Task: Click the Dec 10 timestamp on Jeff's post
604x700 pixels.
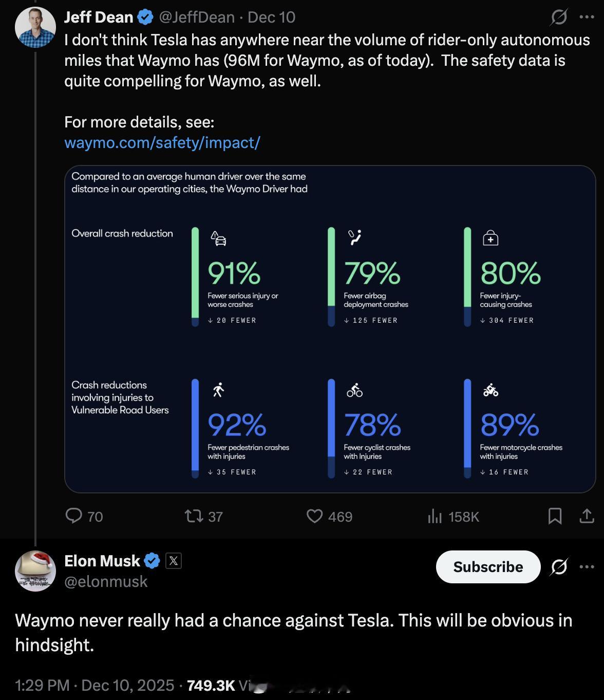Action: [x=272, y=17]
